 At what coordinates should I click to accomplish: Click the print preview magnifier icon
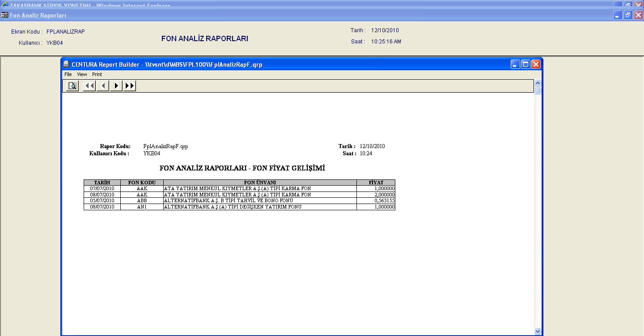coord(72,86)
